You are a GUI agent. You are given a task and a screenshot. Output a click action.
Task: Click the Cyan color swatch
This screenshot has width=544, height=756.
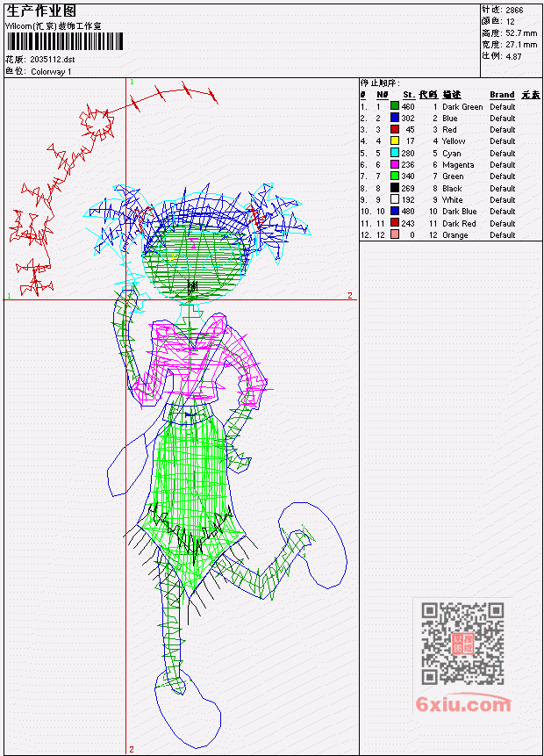point(395,154)
